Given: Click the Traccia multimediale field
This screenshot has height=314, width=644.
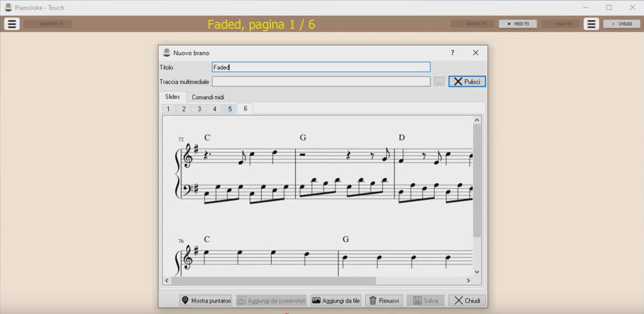Looking at the screenshot, I should (321, 81).
